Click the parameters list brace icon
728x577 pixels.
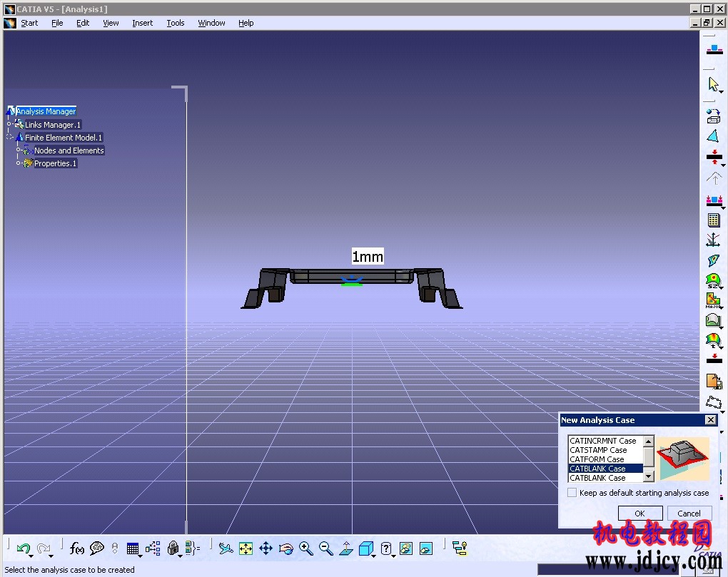(x=192, y=548)
